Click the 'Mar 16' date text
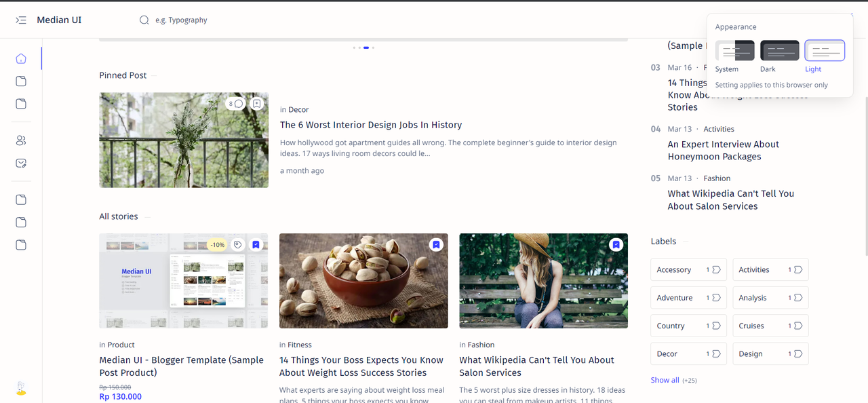Image resolution: width=868 pixels, height=403 pixels. tap(679, 67)
